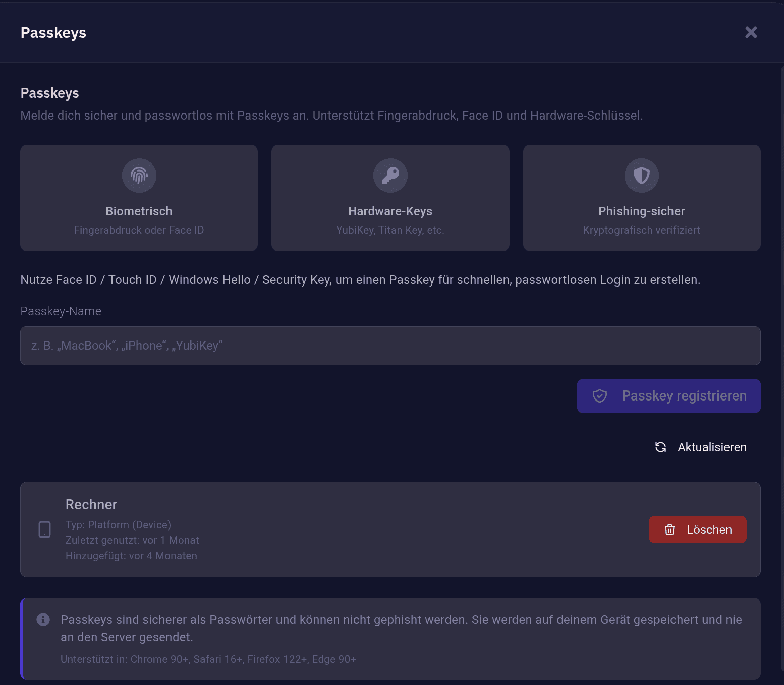Click the Hardware-Keys card title
This screenshot has width=784, height=685.
click(x=390, y=211)
